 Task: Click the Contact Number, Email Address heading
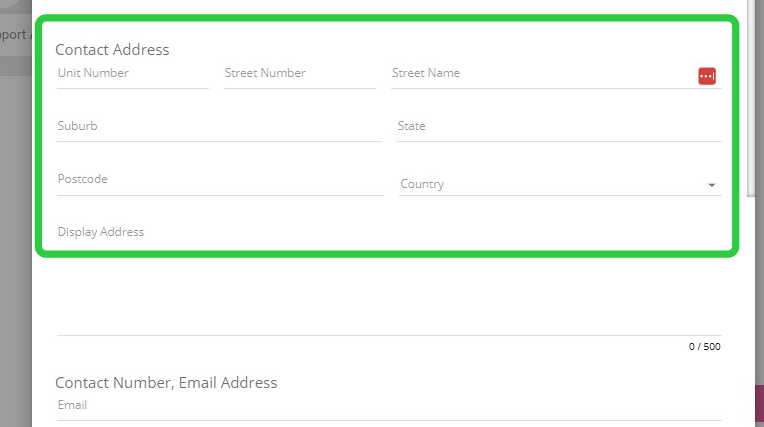click(166, 382)
